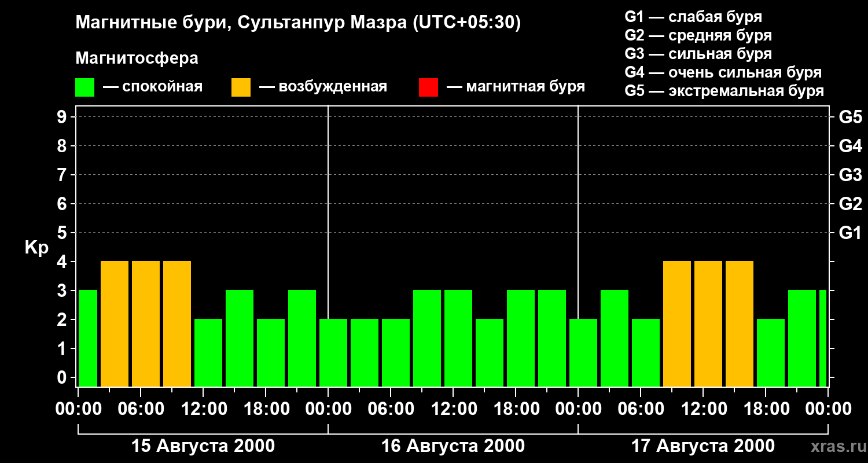The height and width of the screenshot is (463, 868).
Task: Click the "G1" tick label beside the chart
Action: (x=851, y=233)
